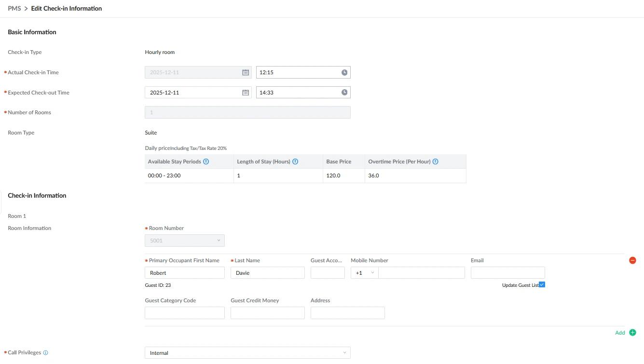This screenshot has width=644, height=364.
Task: Remove occupant with red minus icon
Action: point(633,260)
